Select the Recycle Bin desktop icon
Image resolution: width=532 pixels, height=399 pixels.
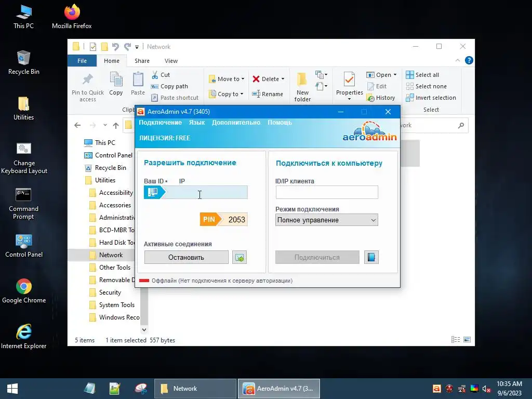coord(24,62)
